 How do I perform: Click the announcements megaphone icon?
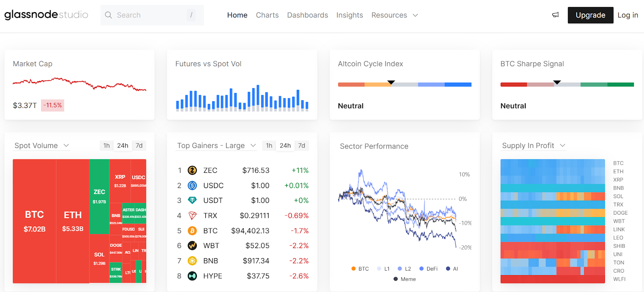click(x=555, y=15)
